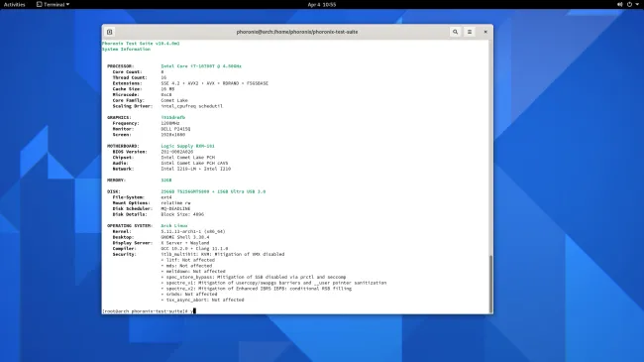The height and width of the screenshot is (362, 644).
Task: Click the 'X Server + Wayland' value
Action: [x=185, y=243]
